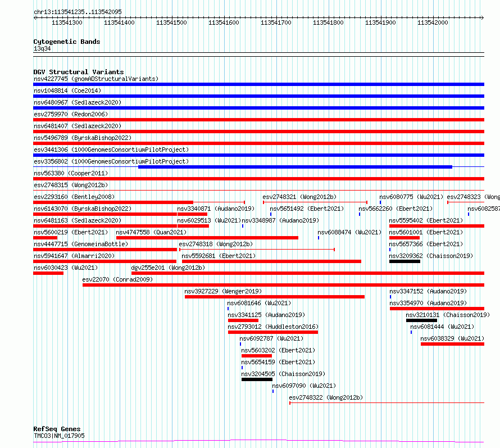Viewport: 500px width, 448px height.
Task: Click the black bar under nsv3209362
Action: click(404, 261)
